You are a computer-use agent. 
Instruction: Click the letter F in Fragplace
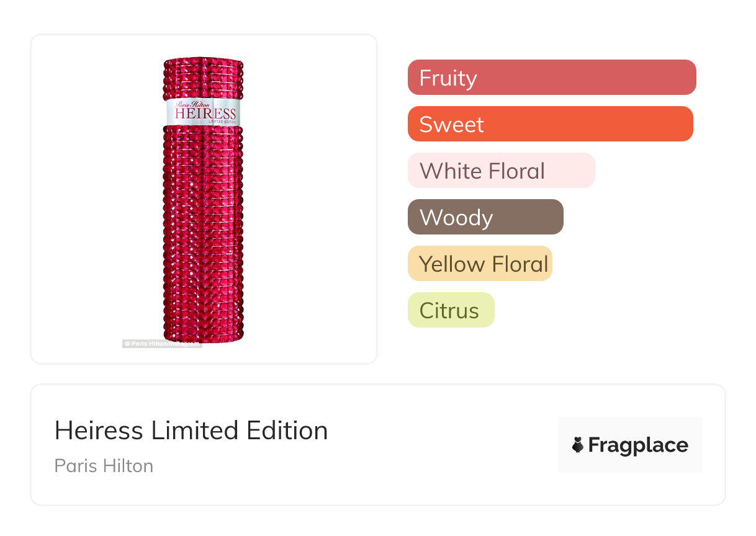(x=594, y=445)
